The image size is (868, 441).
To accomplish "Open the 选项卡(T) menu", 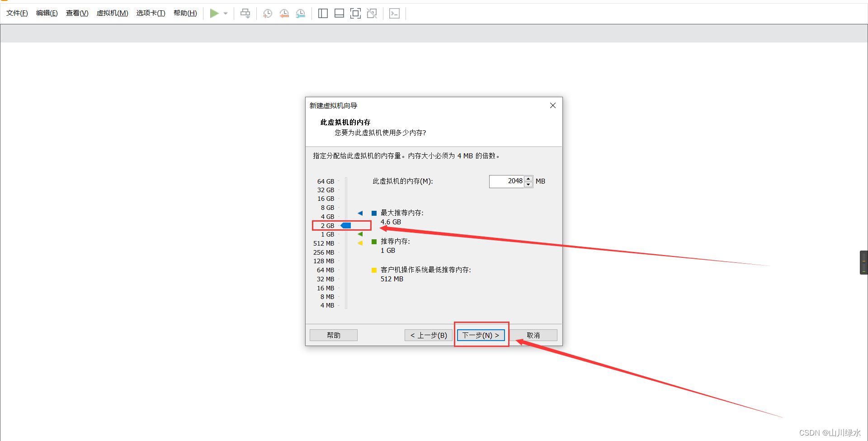I will [x=151, y=13].
